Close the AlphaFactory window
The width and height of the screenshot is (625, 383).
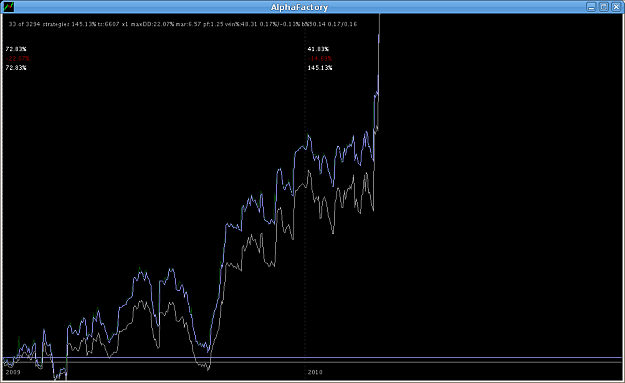click(x=616, y=7)
